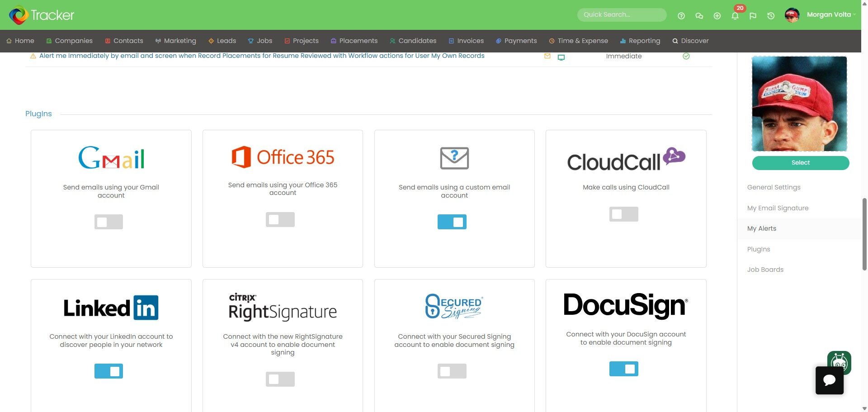
Task: Click the green robot assistant icon
Action: 840,360
